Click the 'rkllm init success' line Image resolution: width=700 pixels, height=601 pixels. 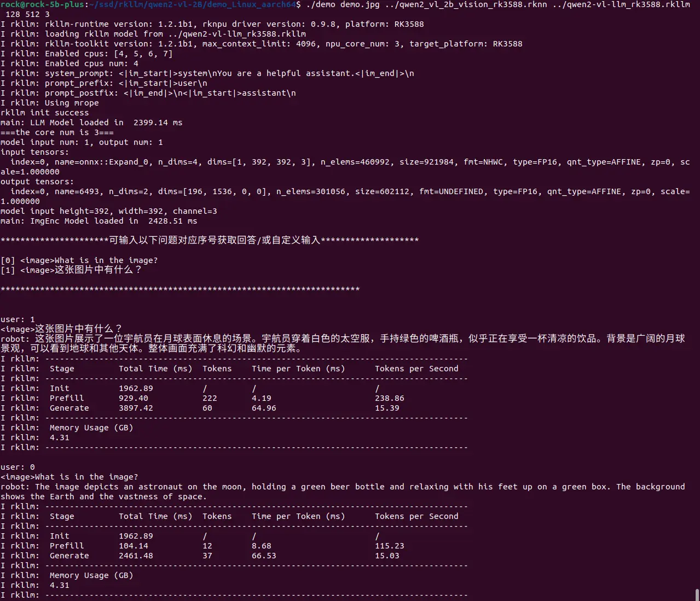click(x=44, y=113)
